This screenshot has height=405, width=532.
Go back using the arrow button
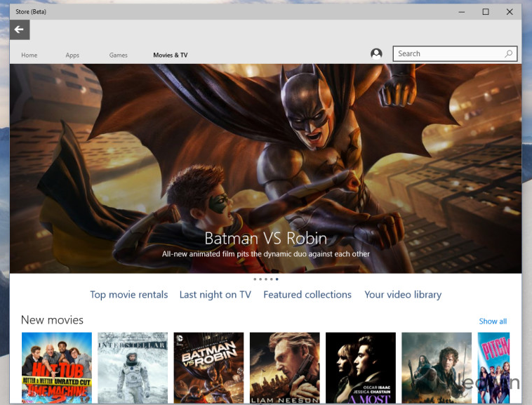point(20,29)
